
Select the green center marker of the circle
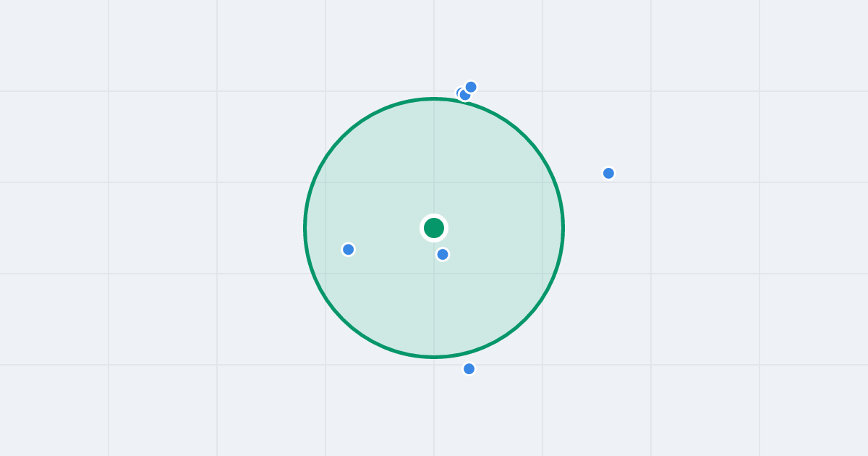point(434,228)
